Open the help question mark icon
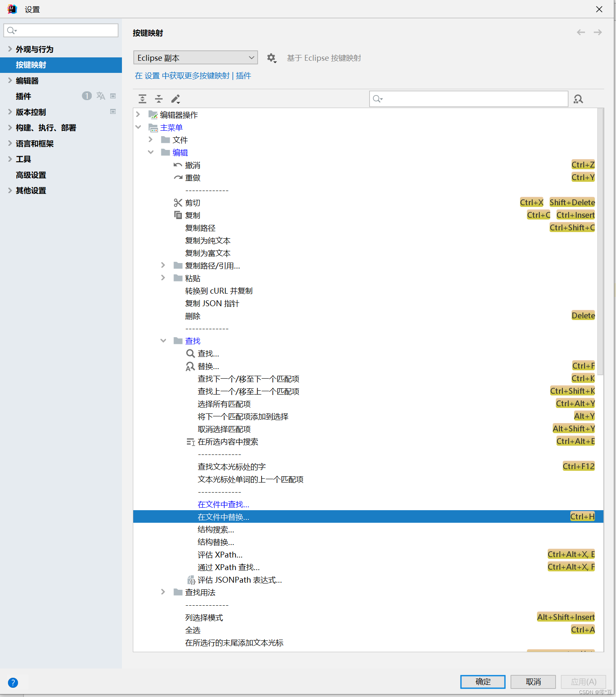Screen dimensions: 616x697 tap(13, 683)
